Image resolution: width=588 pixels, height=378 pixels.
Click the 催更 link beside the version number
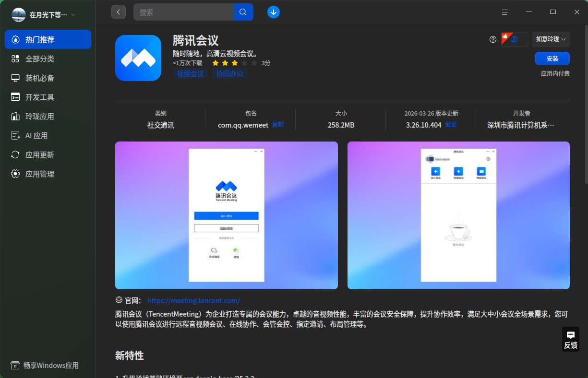coord(451,125)
